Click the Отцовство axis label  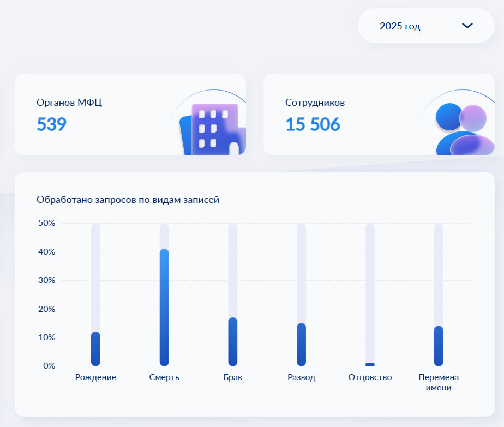[370, 377]
